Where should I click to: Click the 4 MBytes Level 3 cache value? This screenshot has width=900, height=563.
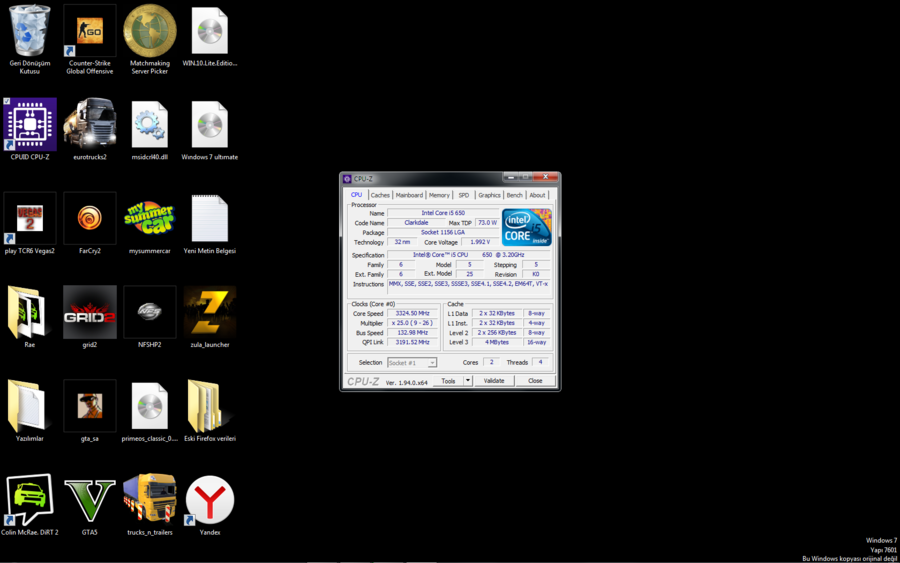(x=497, y=343)
